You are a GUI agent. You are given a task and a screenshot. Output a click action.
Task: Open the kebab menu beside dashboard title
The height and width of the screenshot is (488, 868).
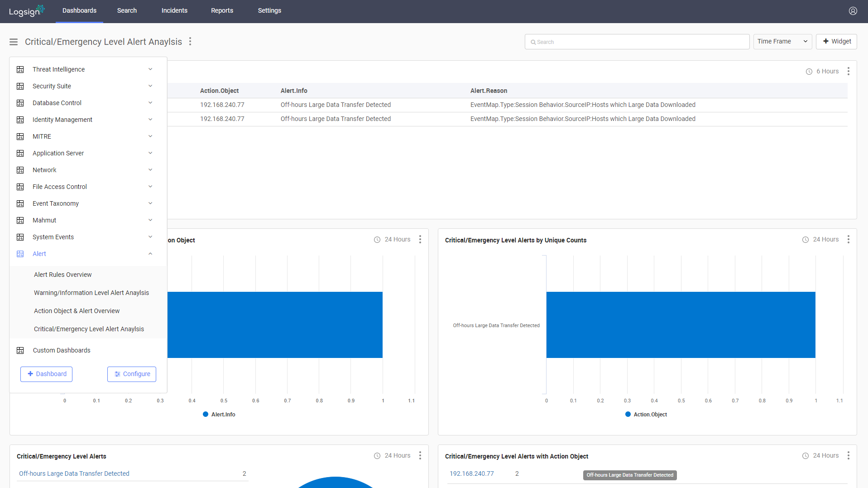click(x=190, y=41)
